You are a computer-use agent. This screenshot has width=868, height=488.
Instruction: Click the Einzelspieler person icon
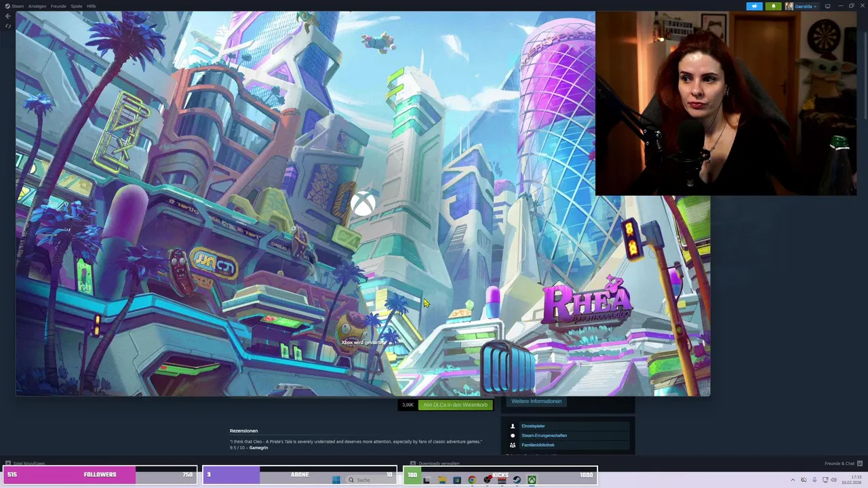[x=513, y=426]
